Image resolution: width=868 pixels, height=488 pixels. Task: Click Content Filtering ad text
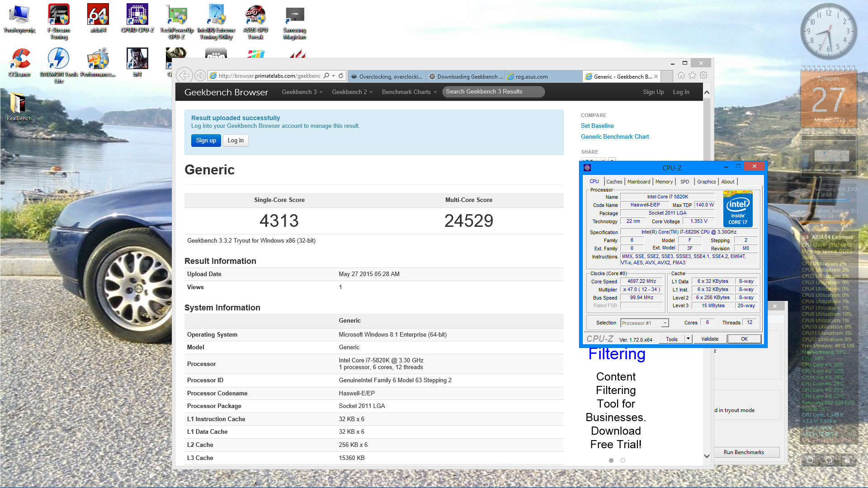(x=616, y=410)
